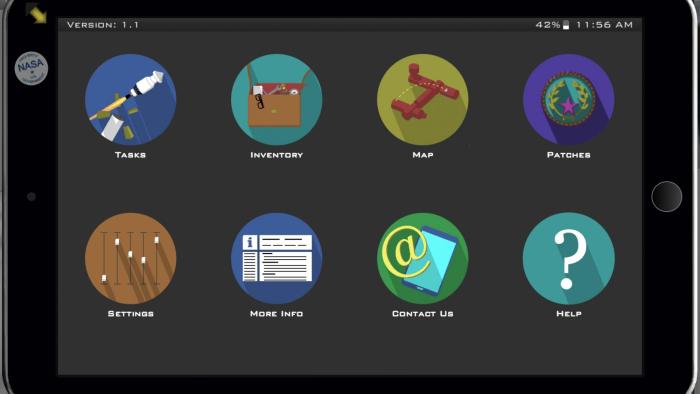Click the 'Contact Us' label text
This screenshot has height=394, width=700.
tap(423, 314)
